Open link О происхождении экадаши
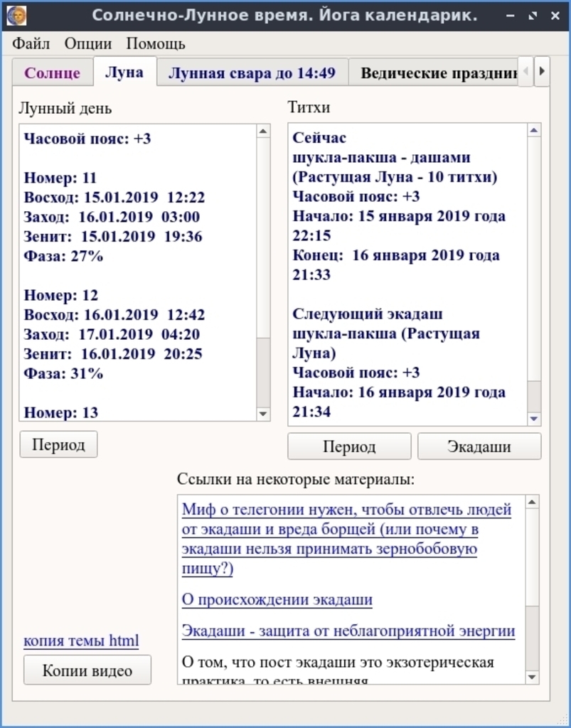Image resolution: width=571 pixels, height=728 pixels. click(277, 599)
